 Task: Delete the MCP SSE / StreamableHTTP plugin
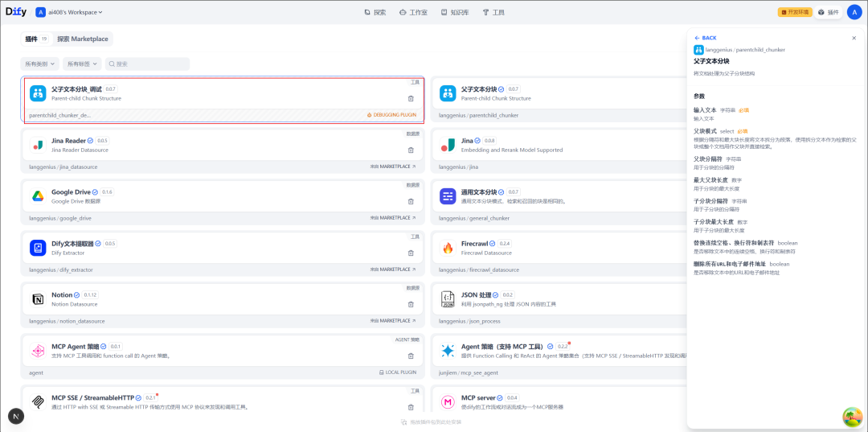411,407
